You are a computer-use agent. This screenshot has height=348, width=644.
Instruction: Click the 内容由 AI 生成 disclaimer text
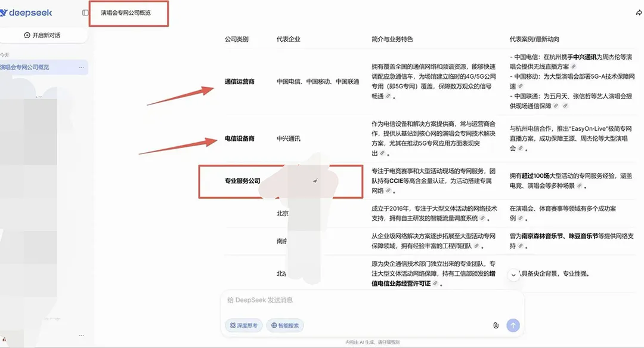pyautogui.click(x=372, y=342)
